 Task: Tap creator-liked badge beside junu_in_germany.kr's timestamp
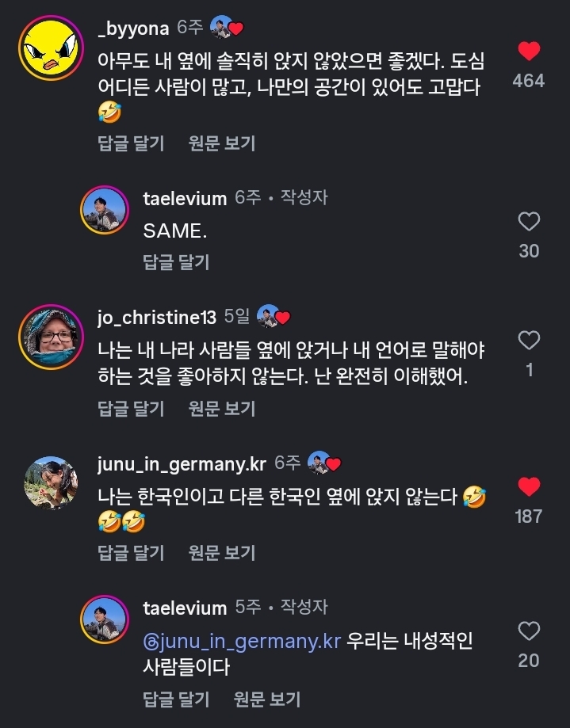click(x=323, y=463)
